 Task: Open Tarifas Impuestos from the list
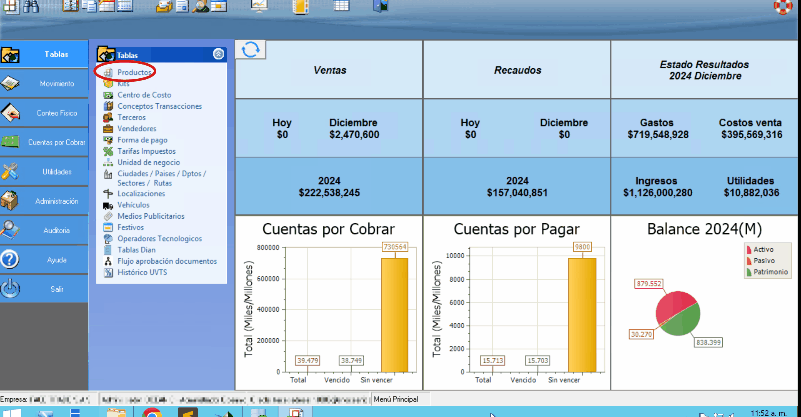(x=148, y=151)
